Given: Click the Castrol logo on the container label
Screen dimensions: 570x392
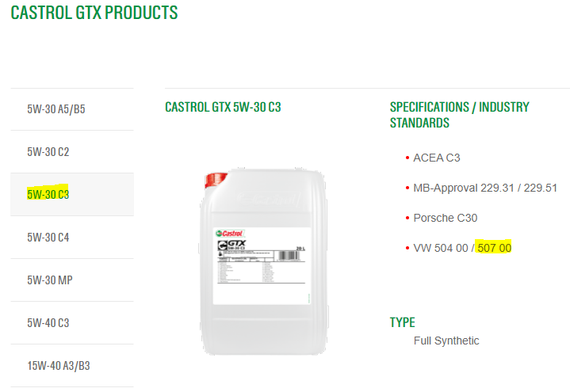Looking at the screenshot, I should 229,234.
